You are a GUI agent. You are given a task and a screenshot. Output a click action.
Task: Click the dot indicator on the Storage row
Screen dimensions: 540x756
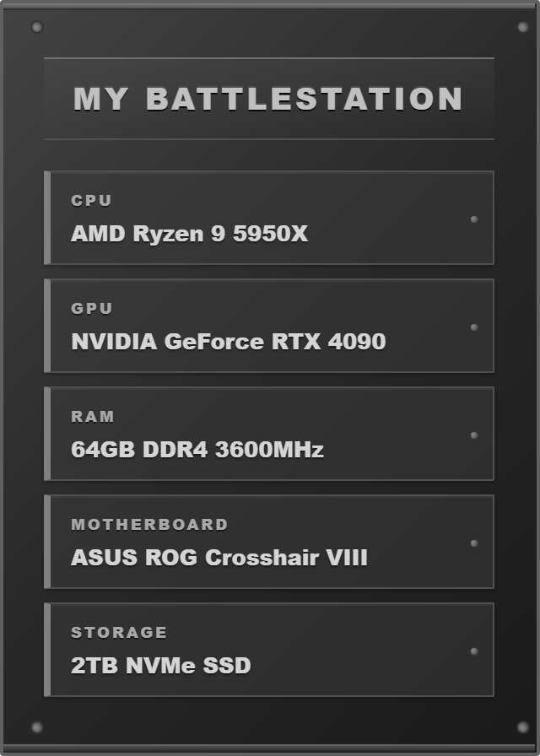coord(473,651)
